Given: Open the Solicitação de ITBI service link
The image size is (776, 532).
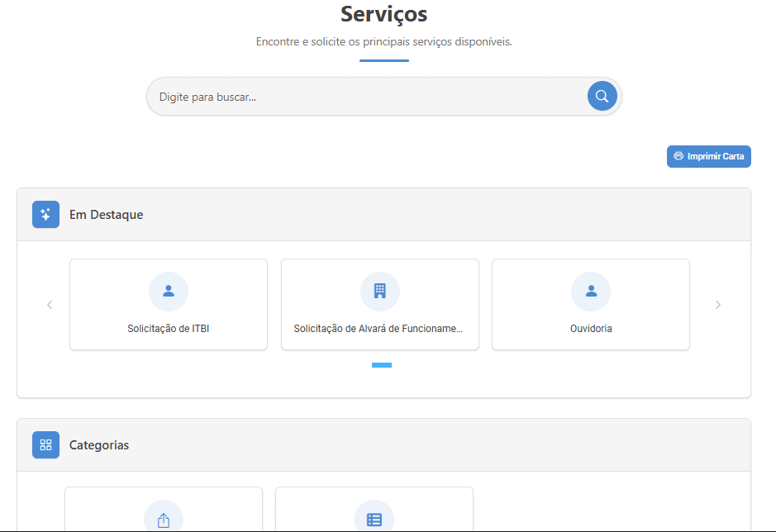Looking at the screenshot, I should coord(169,329).
